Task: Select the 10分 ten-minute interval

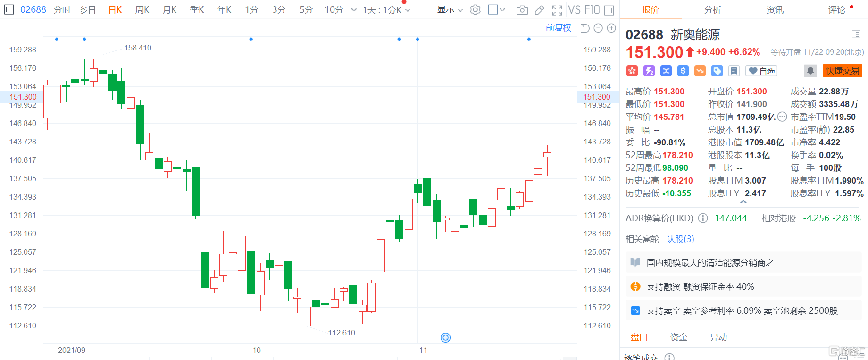Action: coord(334,9)
